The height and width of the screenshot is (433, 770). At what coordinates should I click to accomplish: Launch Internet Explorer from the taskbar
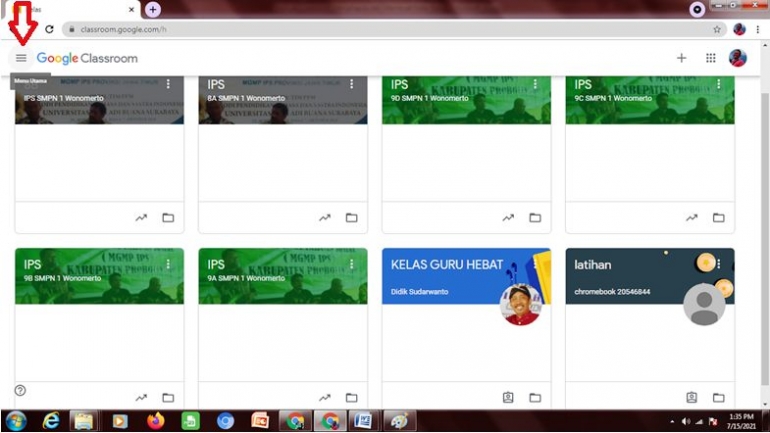coord(51,421)
